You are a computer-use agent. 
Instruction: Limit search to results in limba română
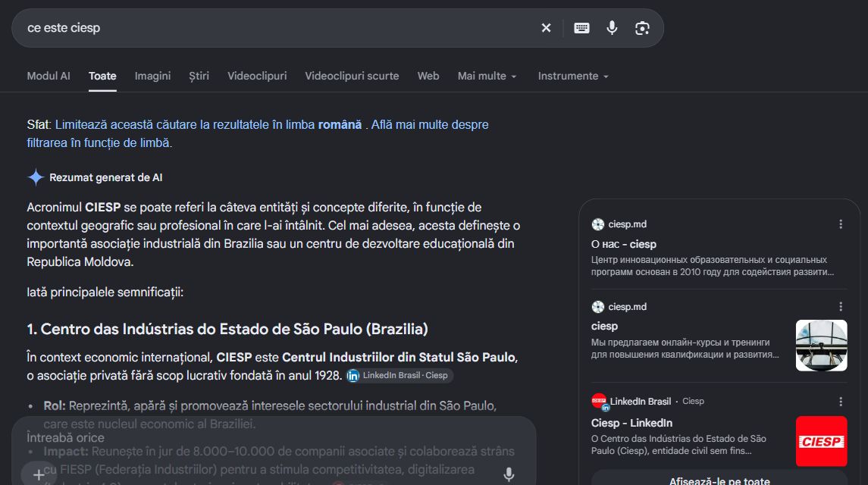(x=208, y=124)
